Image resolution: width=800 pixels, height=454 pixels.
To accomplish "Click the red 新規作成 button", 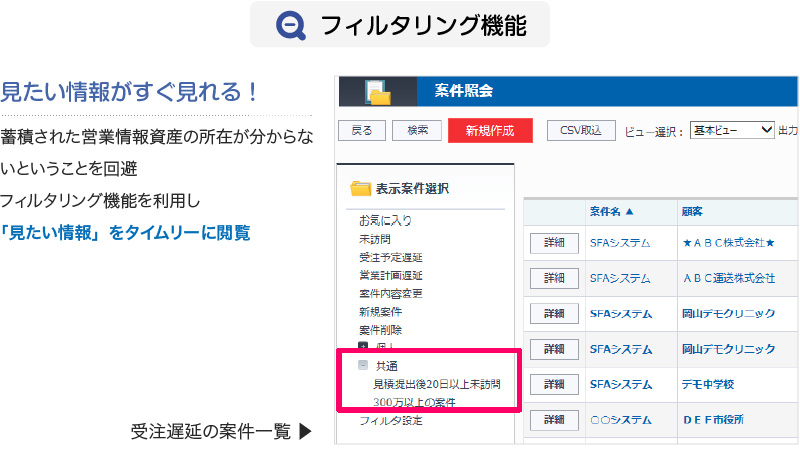I will click(x=490, y=131).
